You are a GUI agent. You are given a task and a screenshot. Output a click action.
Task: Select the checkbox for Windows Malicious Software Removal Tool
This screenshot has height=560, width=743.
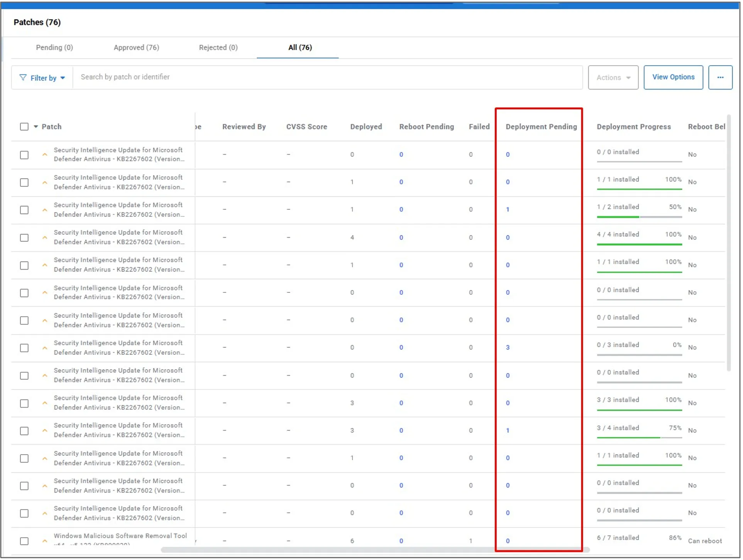[x=24, y=541]
